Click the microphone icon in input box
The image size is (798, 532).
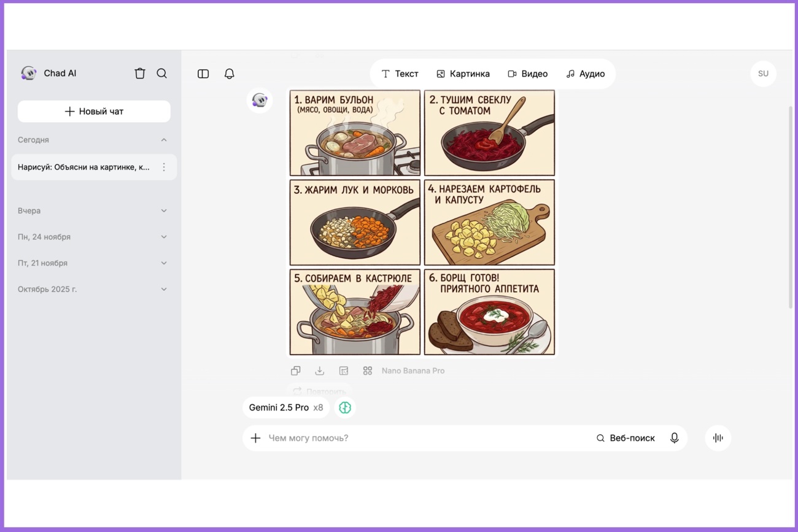[674, 438]
